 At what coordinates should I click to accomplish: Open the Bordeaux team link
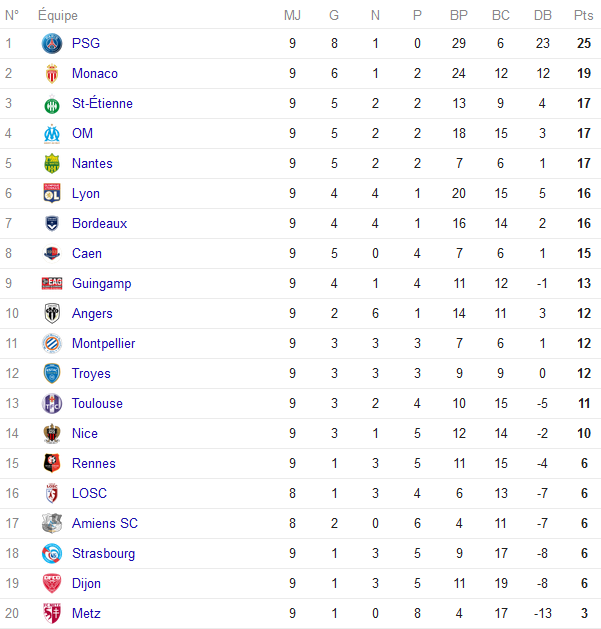coord(99,224)
